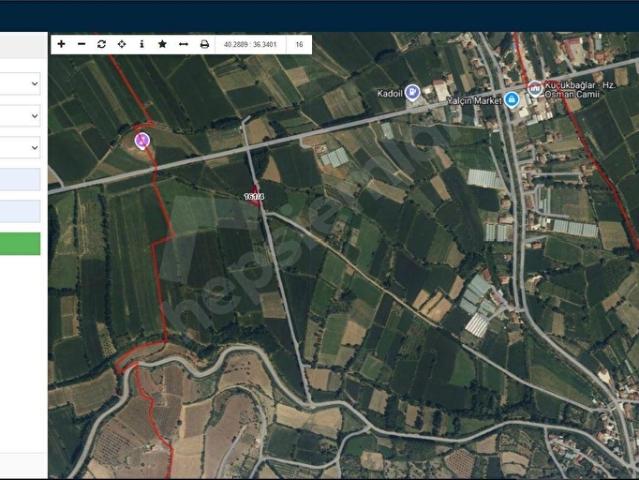The width and height of the screenshot is (639, 480).
Task: Click the Kadoil label text
Action: [x=390, y=93]
